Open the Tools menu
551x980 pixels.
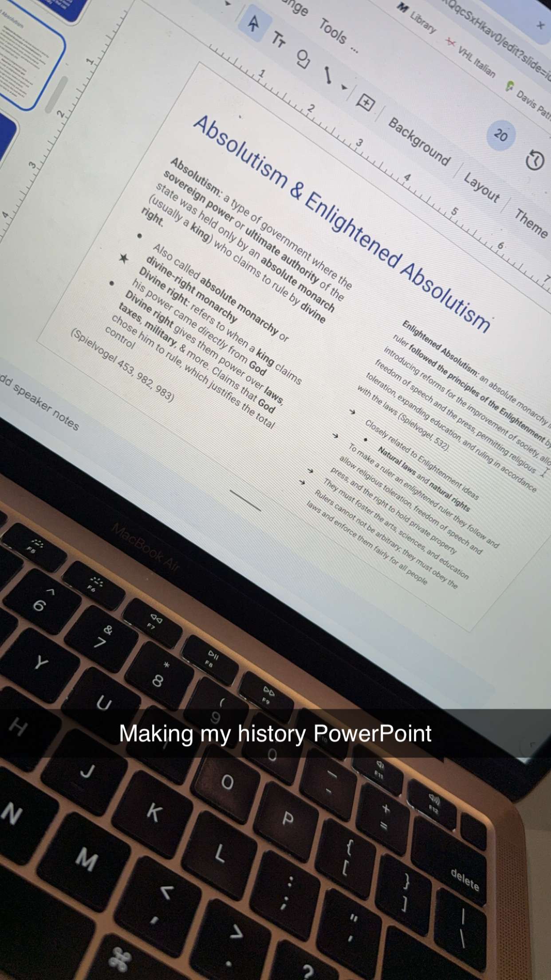tap(332, 31)
